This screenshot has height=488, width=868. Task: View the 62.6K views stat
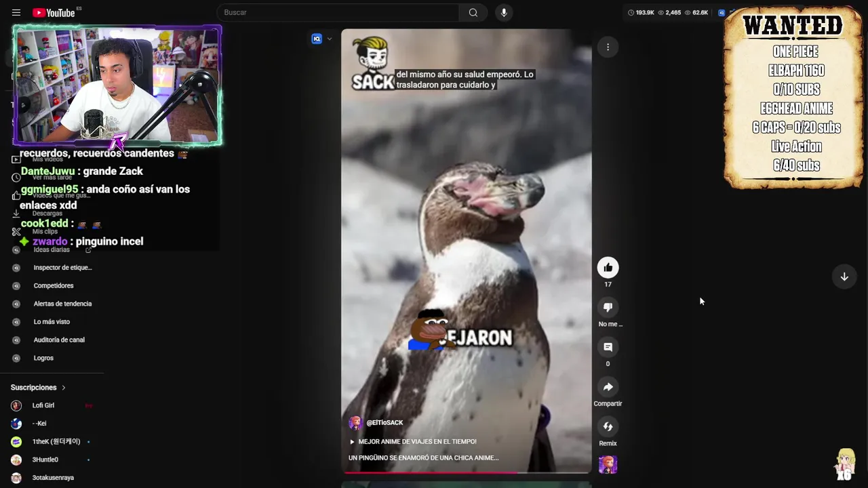[696, 13]
